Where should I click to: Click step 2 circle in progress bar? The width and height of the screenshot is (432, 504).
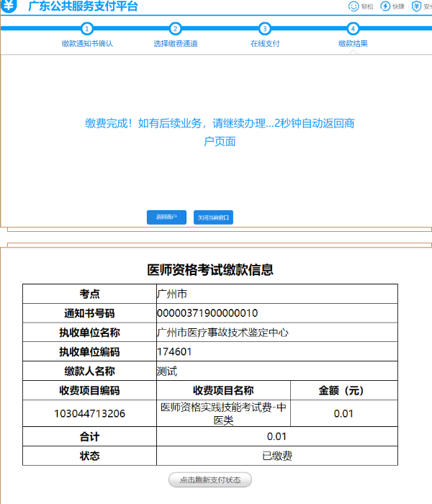click(176, 29)
